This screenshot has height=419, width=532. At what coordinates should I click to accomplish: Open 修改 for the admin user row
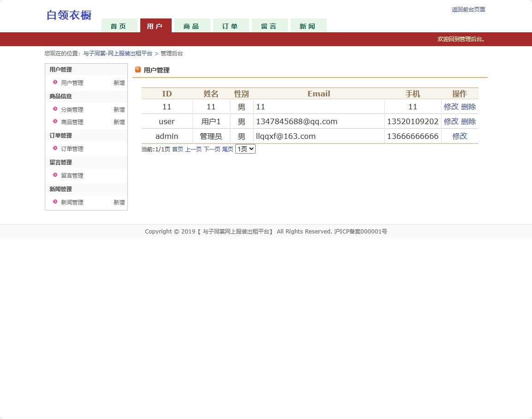[x=460, y=136]
